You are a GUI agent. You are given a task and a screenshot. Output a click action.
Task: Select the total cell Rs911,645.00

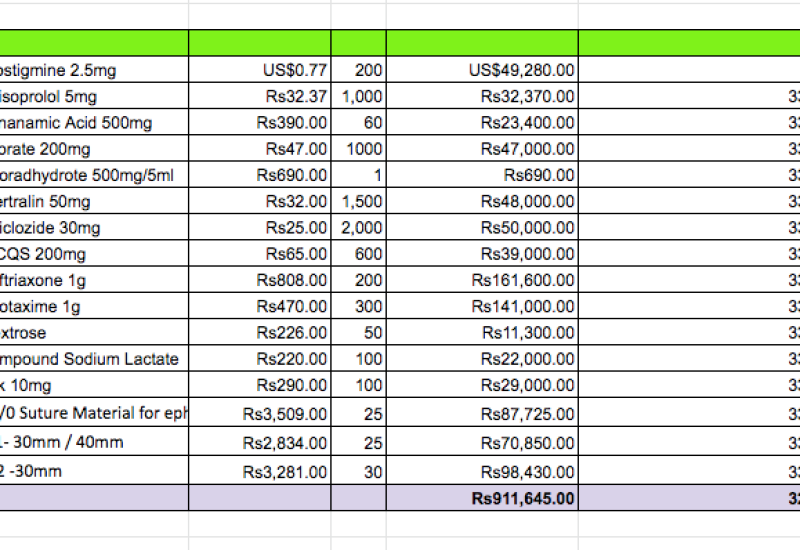pos(482,497)
